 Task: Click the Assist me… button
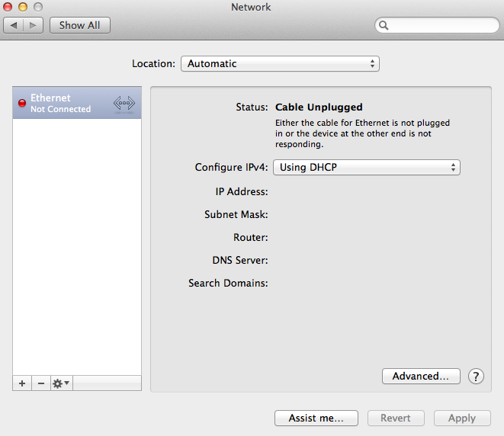(x=316, y=418)
